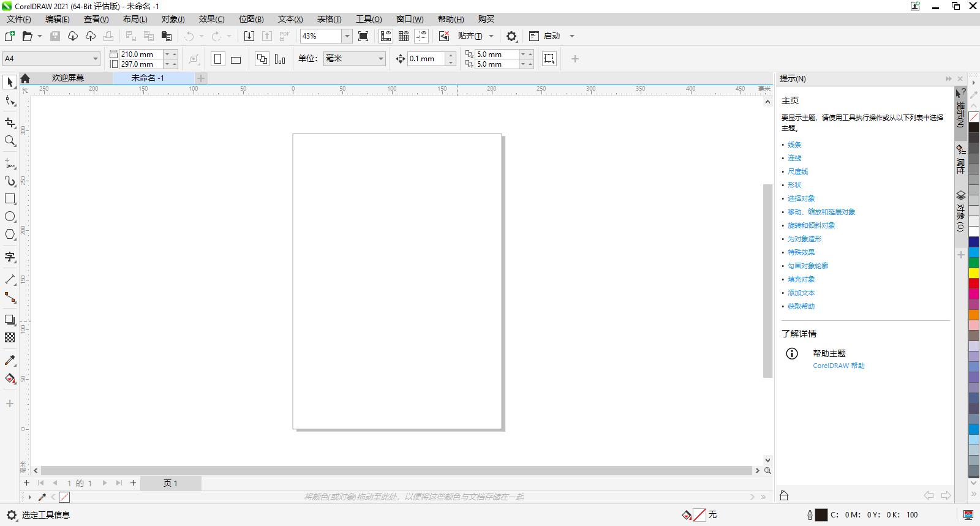
Task: Select the Polygon tool
Action: 10,235
